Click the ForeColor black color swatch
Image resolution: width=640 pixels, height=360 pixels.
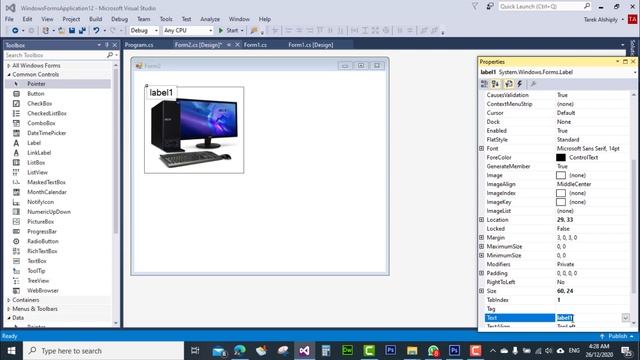[x=561, y=158]
